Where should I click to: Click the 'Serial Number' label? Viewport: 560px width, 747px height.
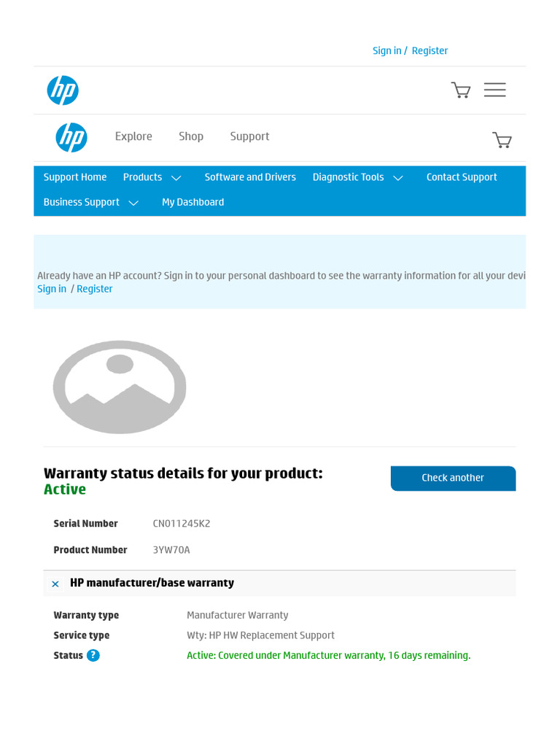point(85,524)
